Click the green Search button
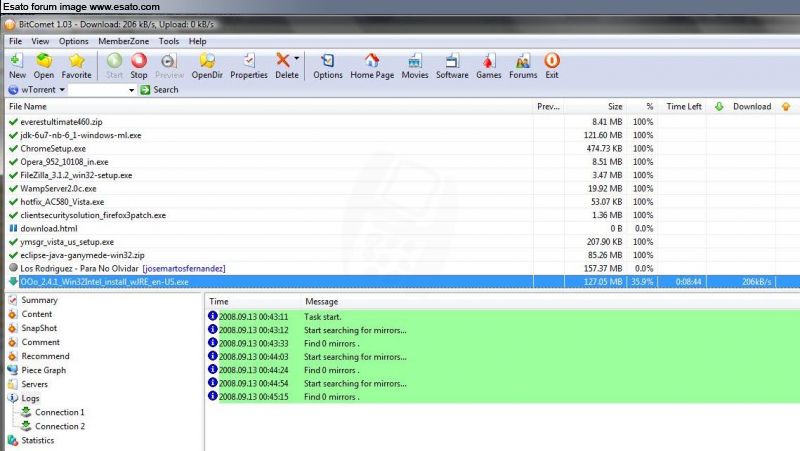This screenshot has height=451, width=800. click(159, 90)
